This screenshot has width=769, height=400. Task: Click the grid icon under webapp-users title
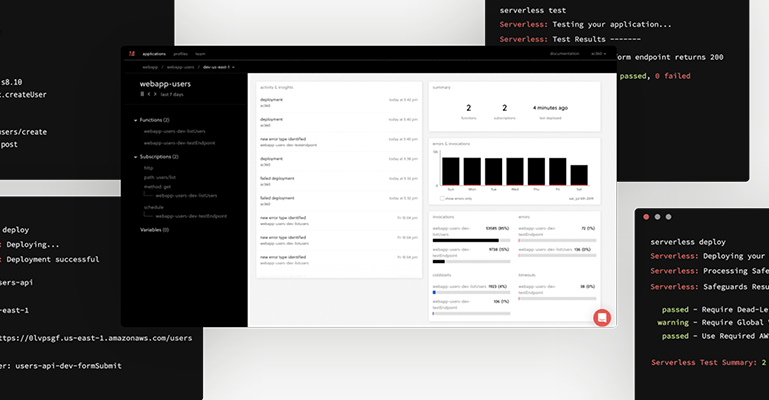coord(142,95)
